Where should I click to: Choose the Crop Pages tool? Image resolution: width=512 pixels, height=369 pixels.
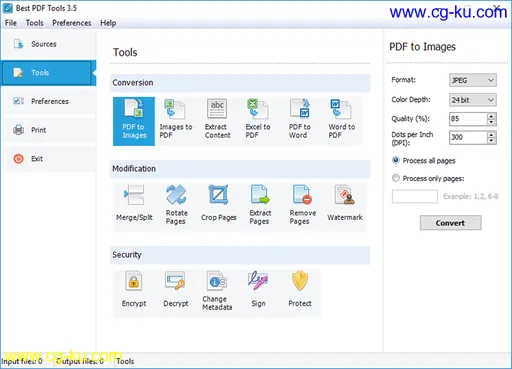coord(218,207)
